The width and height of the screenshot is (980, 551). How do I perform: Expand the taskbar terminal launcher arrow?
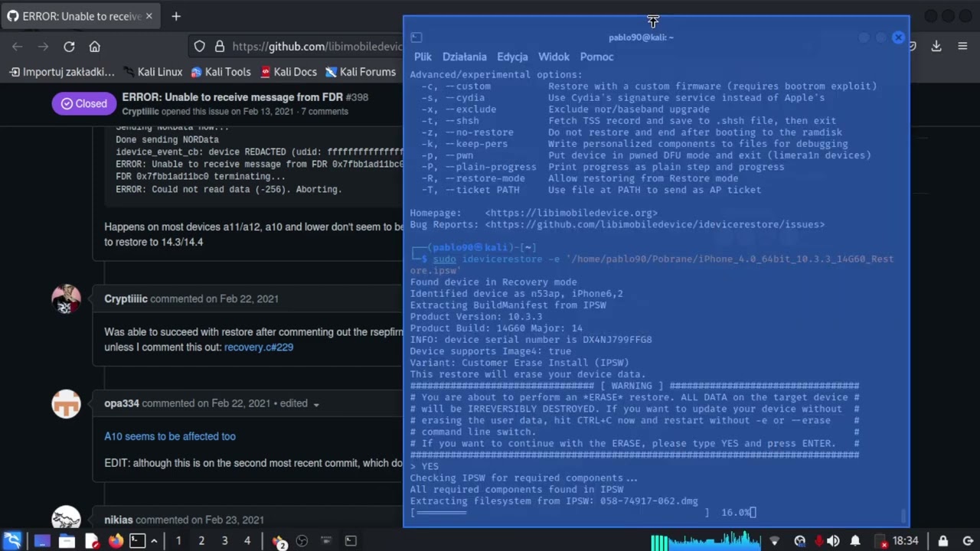154,541
